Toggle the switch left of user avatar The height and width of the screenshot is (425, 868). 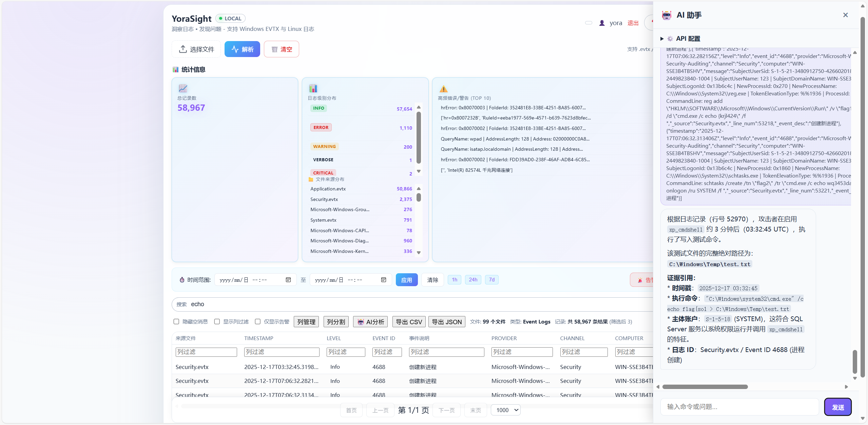(x=589, y=23)
